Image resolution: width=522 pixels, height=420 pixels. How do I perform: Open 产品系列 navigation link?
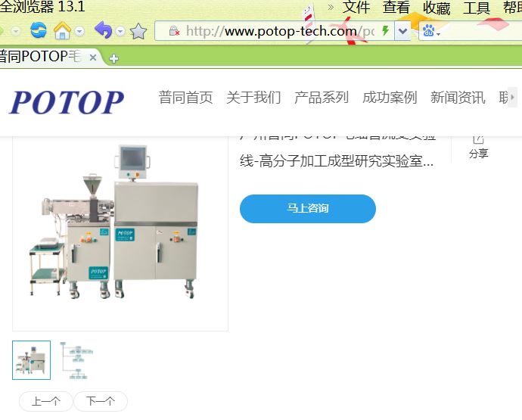tap(322, 98)
